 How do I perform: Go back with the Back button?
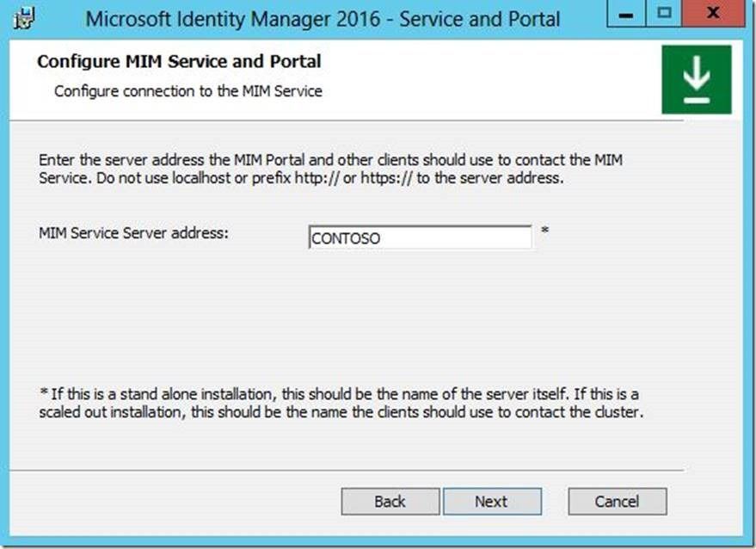390,501
